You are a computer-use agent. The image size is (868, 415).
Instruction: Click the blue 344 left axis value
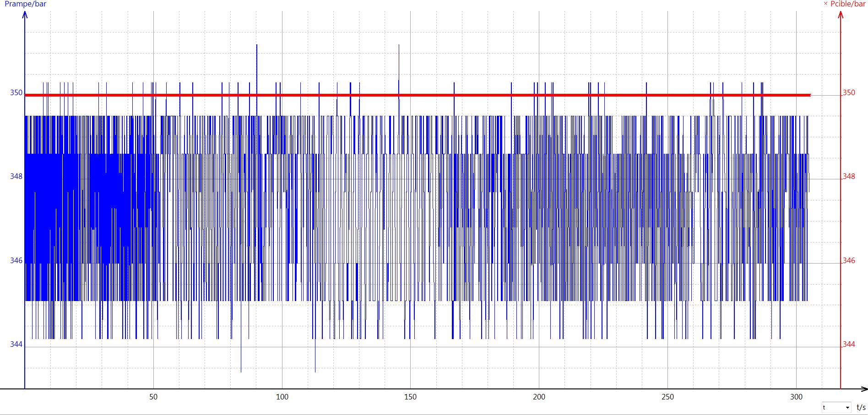[x=16, y=344]
